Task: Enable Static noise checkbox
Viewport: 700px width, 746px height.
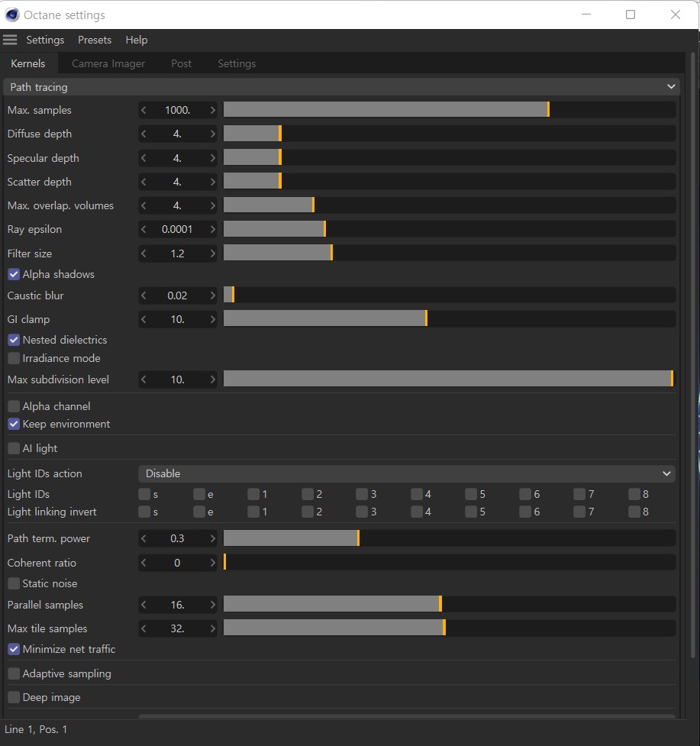Action: (14, 583)
